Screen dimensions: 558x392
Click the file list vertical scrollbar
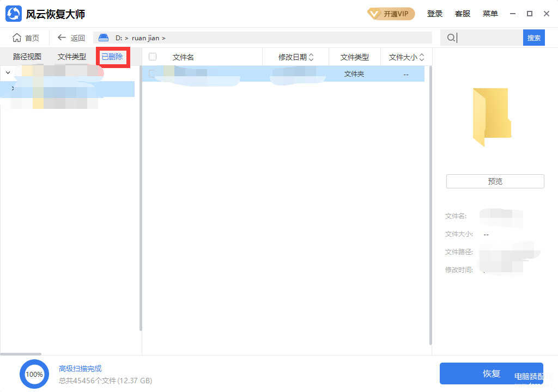[x=430, y=205]
